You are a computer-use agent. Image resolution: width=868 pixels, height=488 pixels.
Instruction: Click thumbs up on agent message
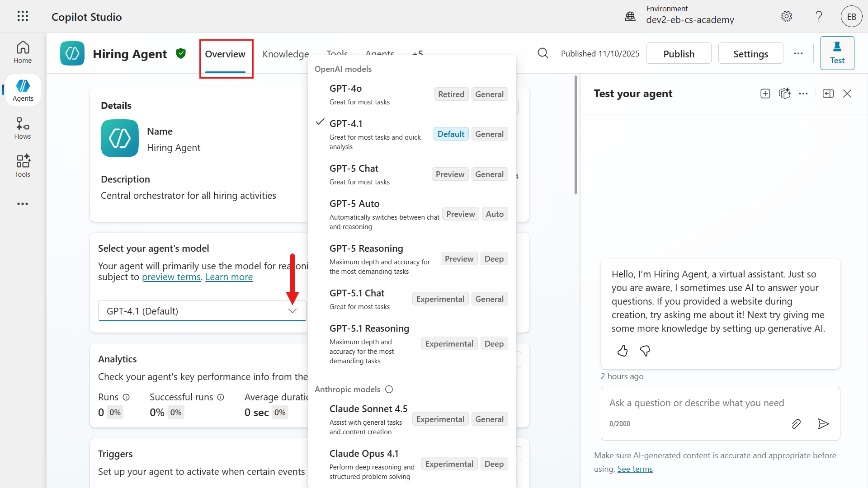click(623, 351)
